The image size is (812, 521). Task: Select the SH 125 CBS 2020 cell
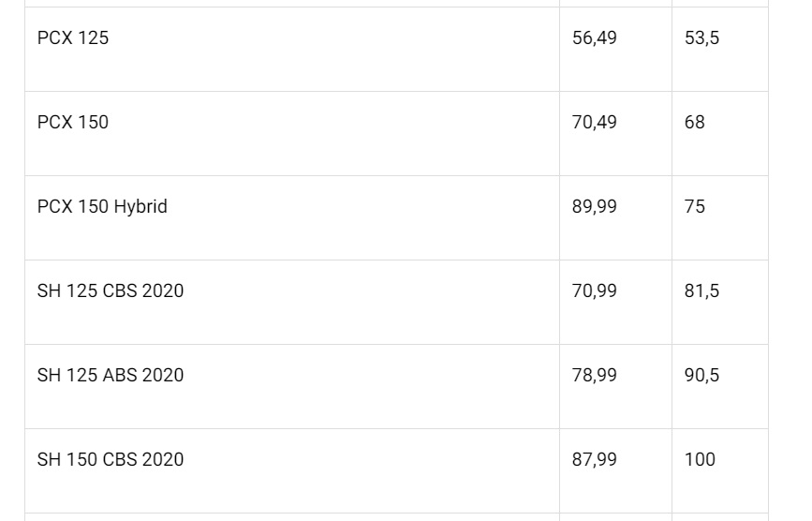pyautogui.click(x=111, y=291)
